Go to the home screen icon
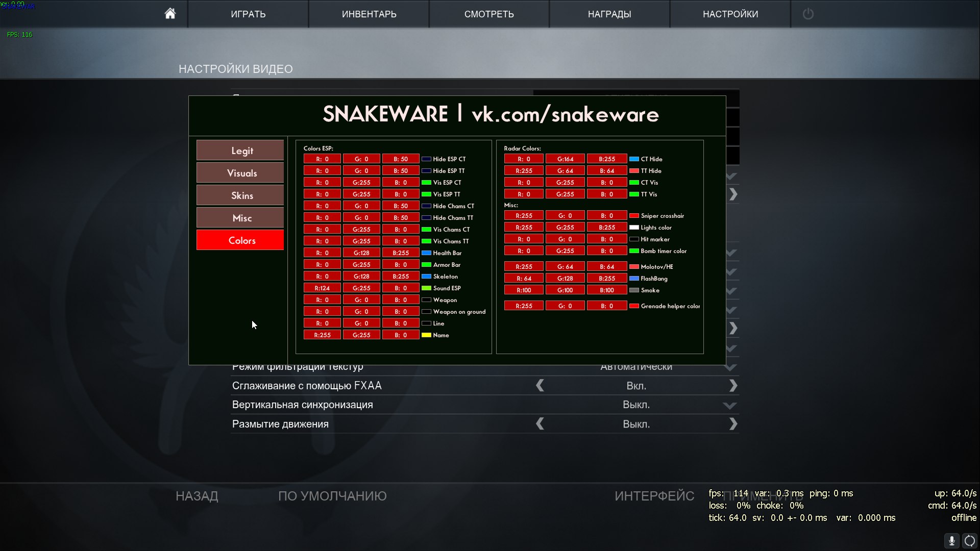980x551 pixels. (170, 13)
